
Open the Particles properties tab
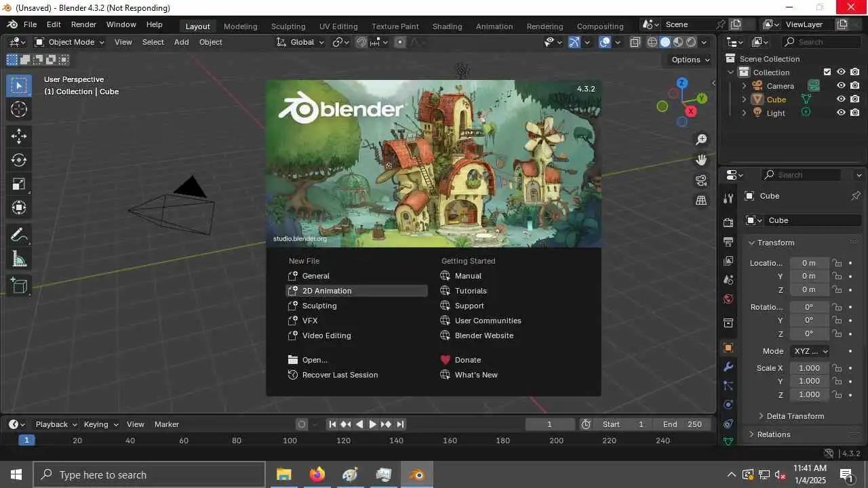click(x=728, y=386)
